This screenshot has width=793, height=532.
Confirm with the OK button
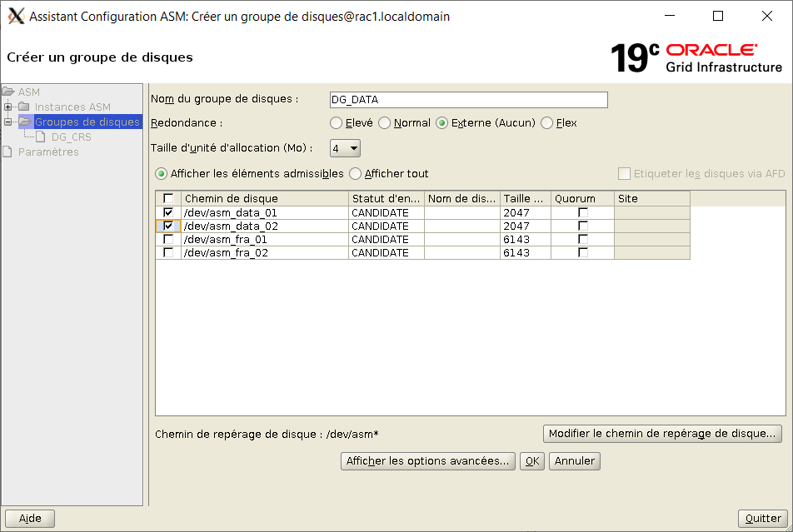tap(532, 461)
